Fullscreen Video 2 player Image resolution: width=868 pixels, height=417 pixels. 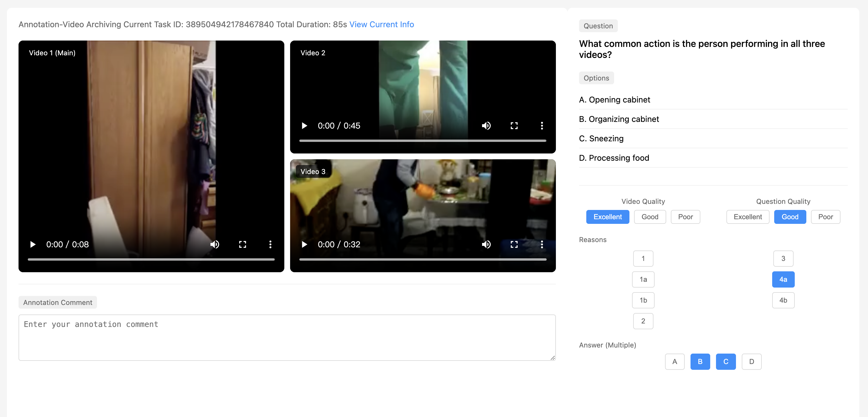click(x=514, y=126)
